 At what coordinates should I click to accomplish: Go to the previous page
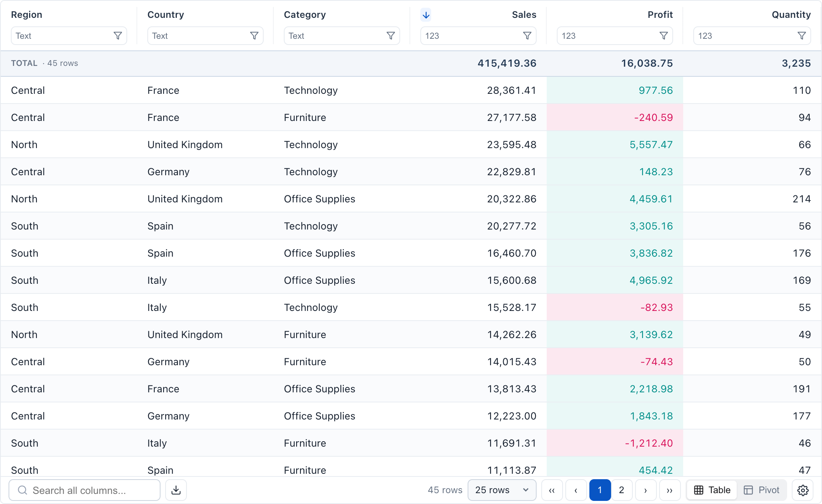576,490
